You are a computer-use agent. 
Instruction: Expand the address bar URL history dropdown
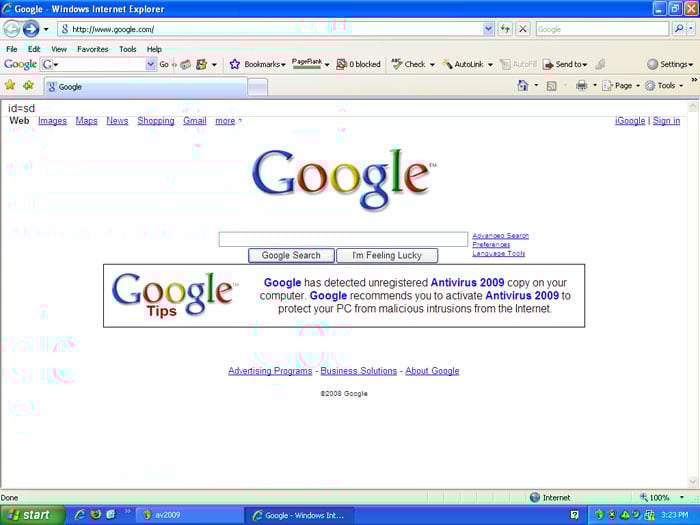coord(488,29)
